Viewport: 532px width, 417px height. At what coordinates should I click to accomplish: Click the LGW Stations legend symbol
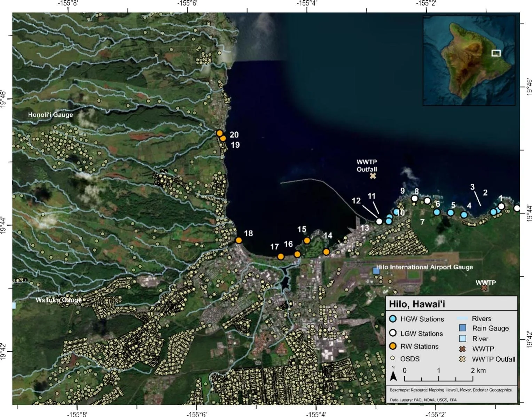click(x=393, y=333)
